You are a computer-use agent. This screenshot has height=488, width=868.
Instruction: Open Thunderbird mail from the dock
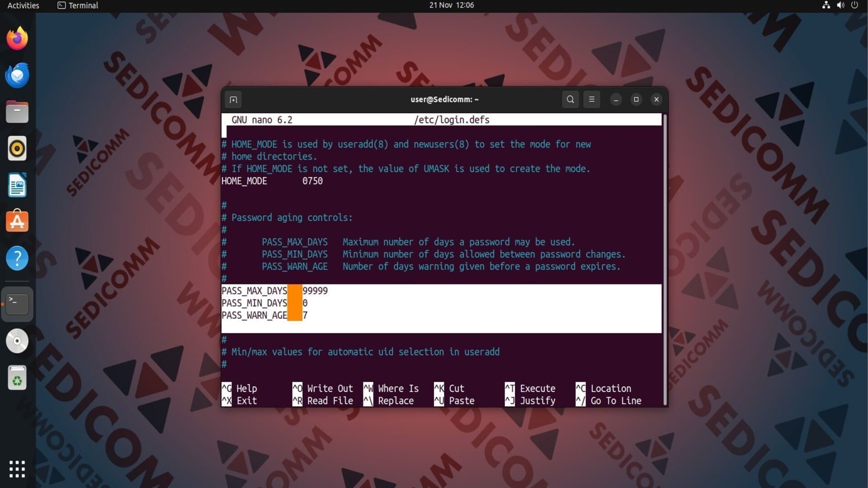pos(17,75)
